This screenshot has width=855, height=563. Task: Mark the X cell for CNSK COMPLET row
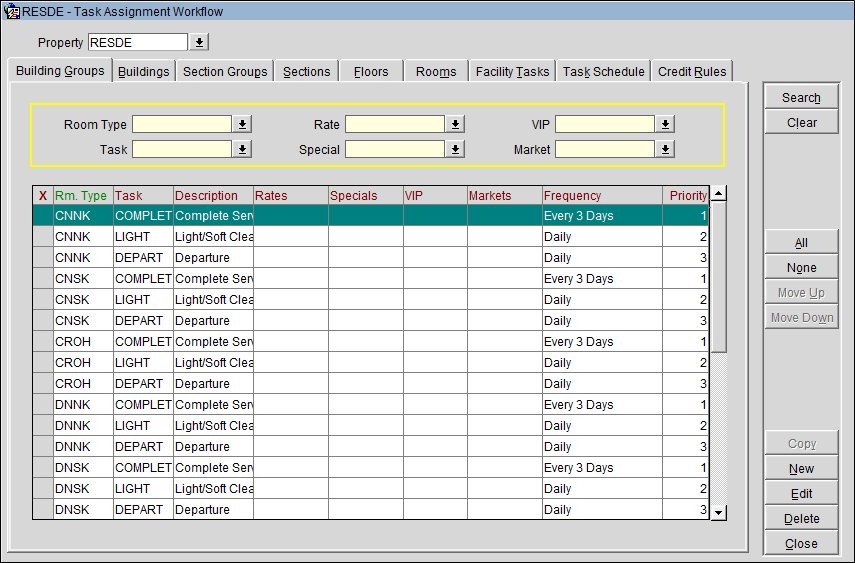click(x=43, y=279)
